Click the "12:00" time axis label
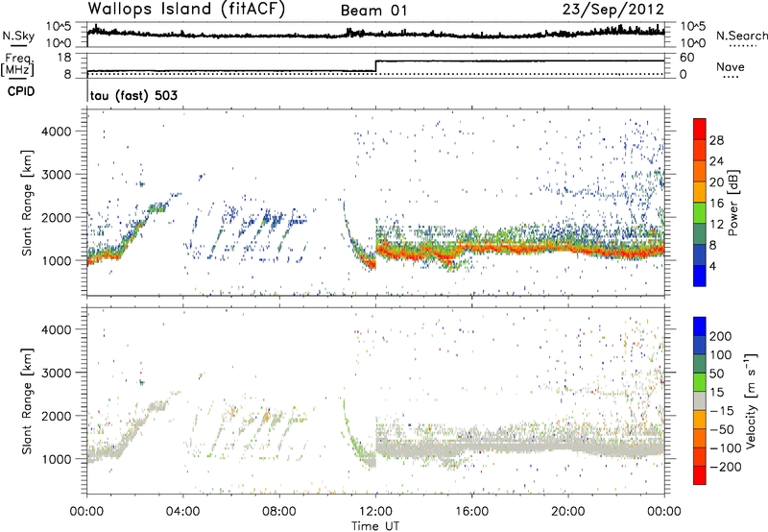Image resolution: width=768 pixels, height=532 pixels. [375, 512]
